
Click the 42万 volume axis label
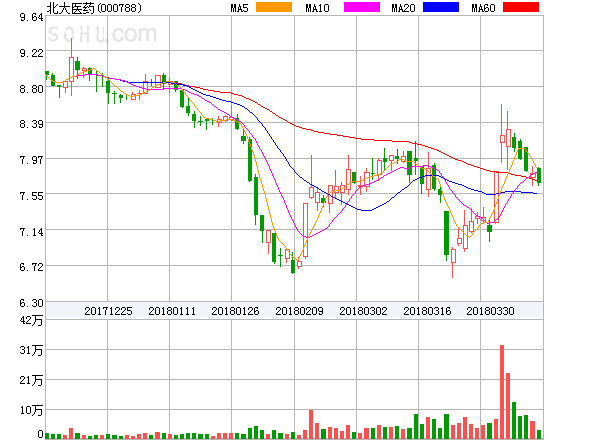tap(31, 320)
